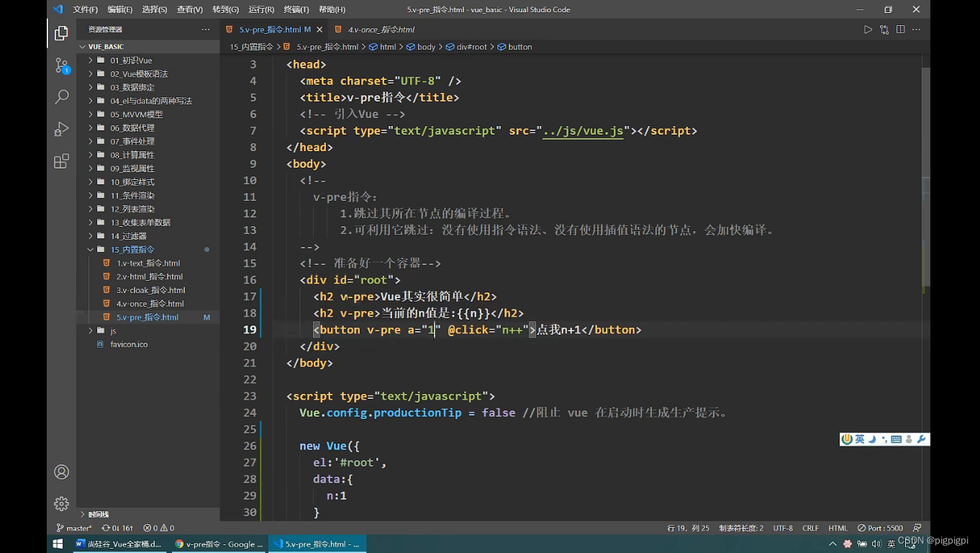
Task: Click the Run Code play icon
Action: coord(868,30)
